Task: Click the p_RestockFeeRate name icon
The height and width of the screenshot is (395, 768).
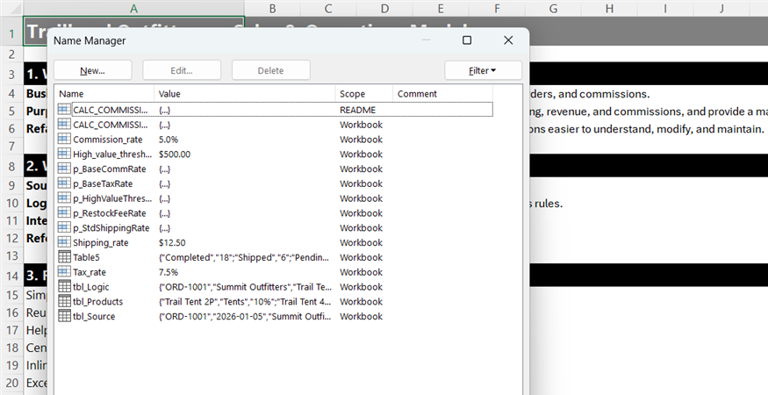Action: 64,213
